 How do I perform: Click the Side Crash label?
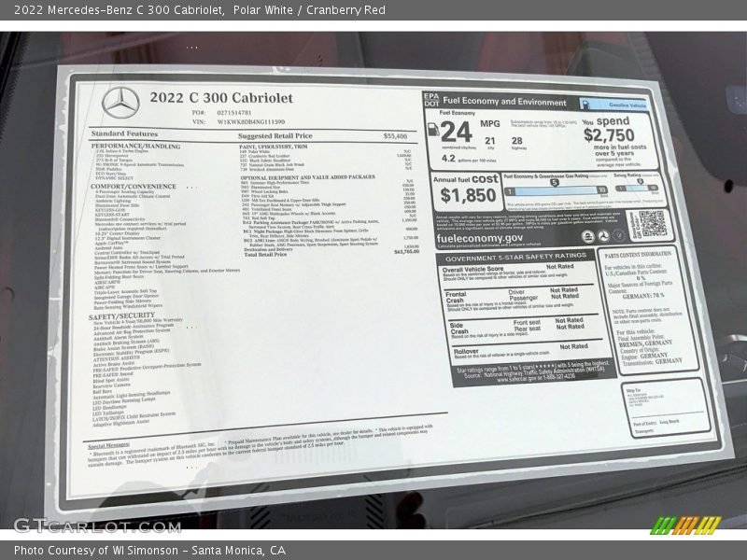tap(458, 329)
